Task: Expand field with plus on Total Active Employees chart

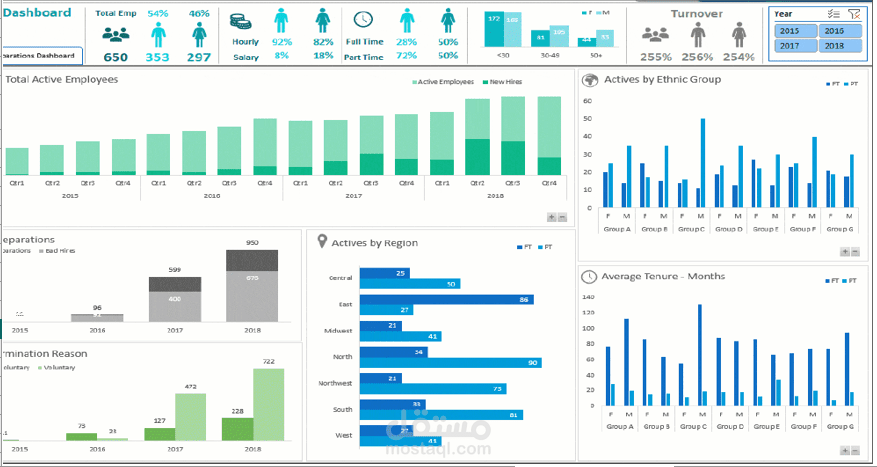Action: click(551, 217)
